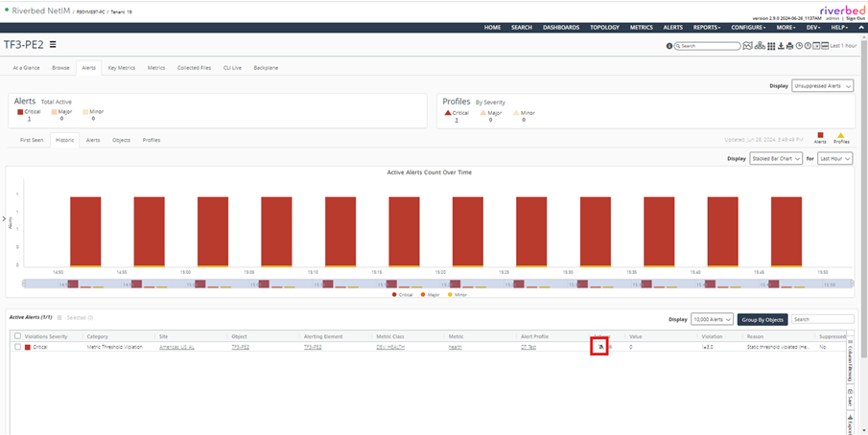Open the hamburger menu beside TF3-PE2
Viewport: 868px width, 435px height.
tap(53, 44)
